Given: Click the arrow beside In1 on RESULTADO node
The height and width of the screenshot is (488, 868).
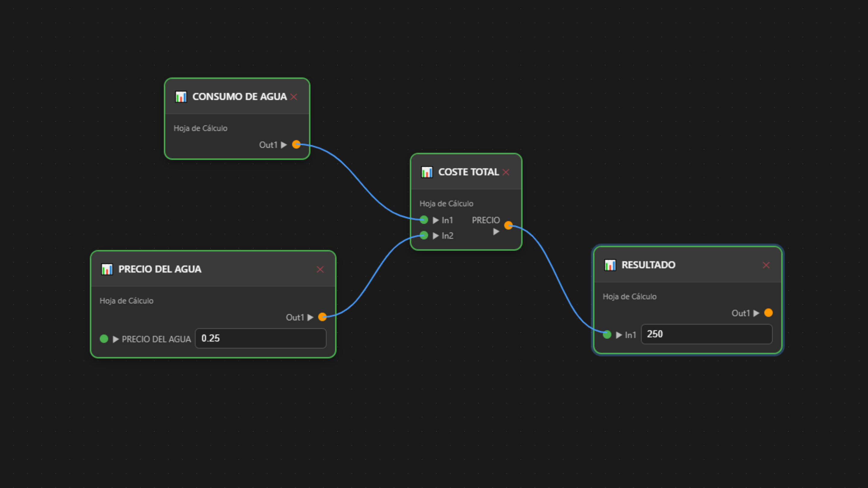Looking at the screenshot, I should pos(619,335).
